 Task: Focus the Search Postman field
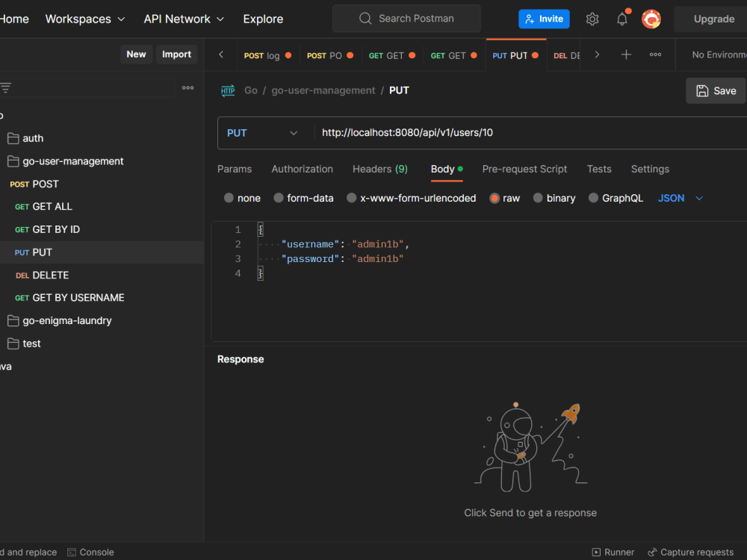tap(406, 19)
